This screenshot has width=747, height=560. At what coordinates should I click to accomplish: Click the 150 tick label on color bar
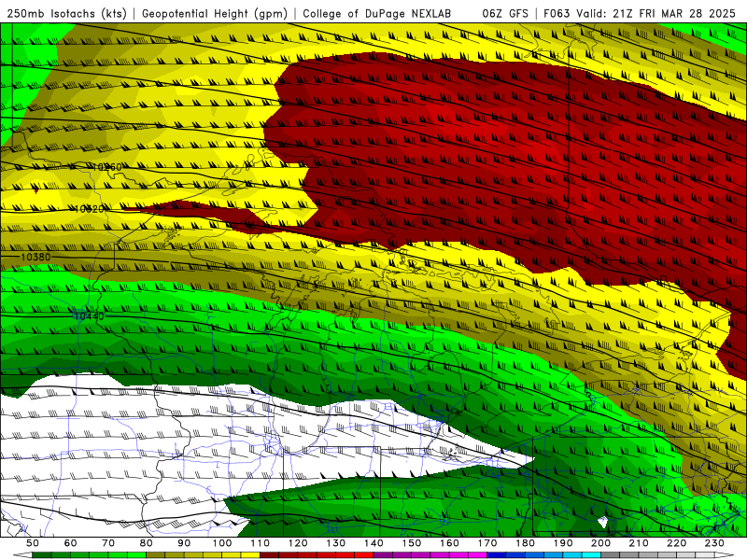412,543
